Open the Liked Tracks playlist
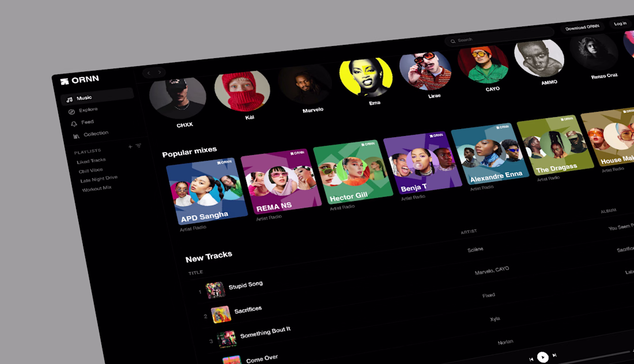Screen dimensions: 634x364 click(x=92, y=161)
